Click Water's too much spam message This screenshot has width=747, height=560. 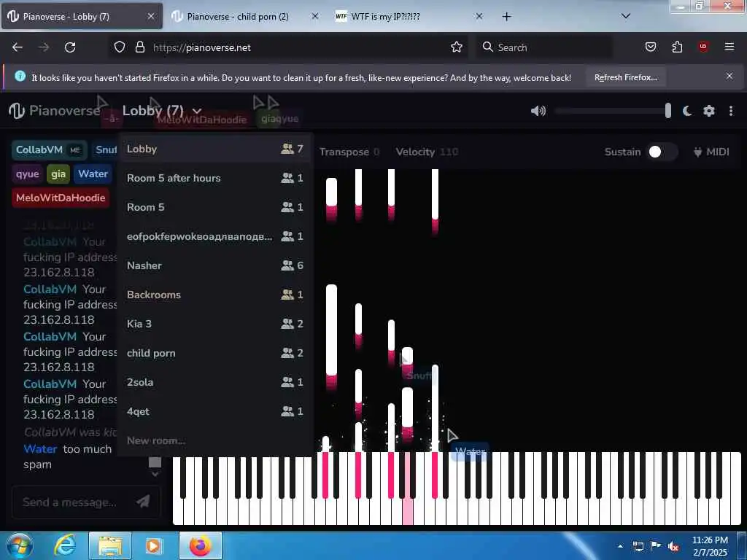(68, 456)
